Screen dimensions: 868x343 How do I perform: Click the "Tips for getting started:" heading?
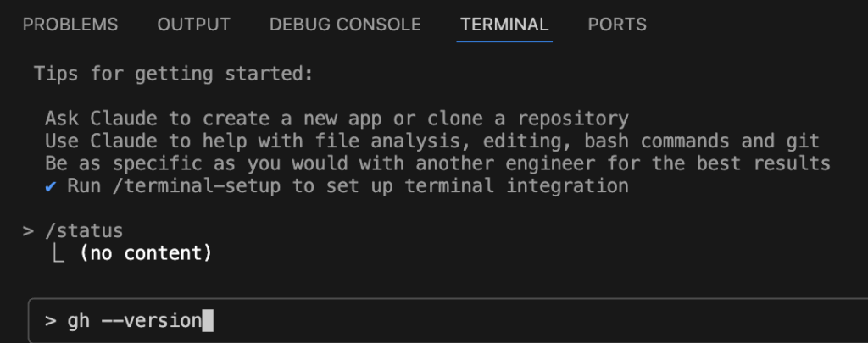point(174,74)
